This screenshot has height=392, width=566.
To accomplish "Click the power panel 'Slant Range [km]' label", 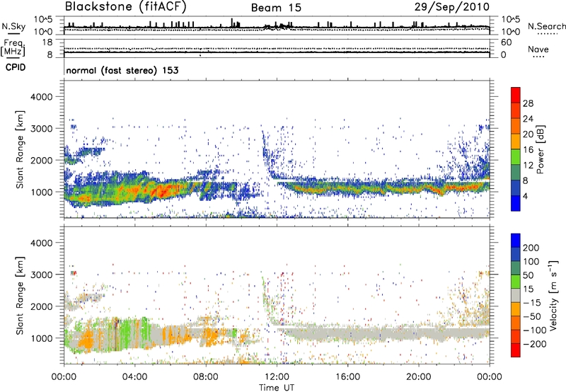I will click(x=20, y=149).
